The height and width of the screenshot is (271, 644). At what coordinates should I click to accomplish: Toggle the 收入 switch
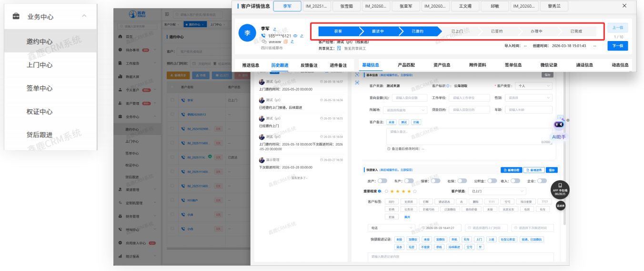(516, 181)
